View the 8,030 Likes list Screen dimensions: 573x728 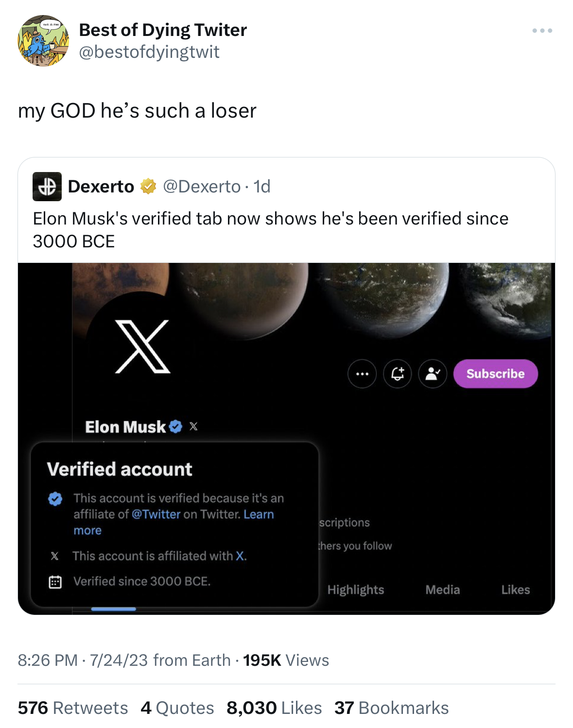[274, 708]
